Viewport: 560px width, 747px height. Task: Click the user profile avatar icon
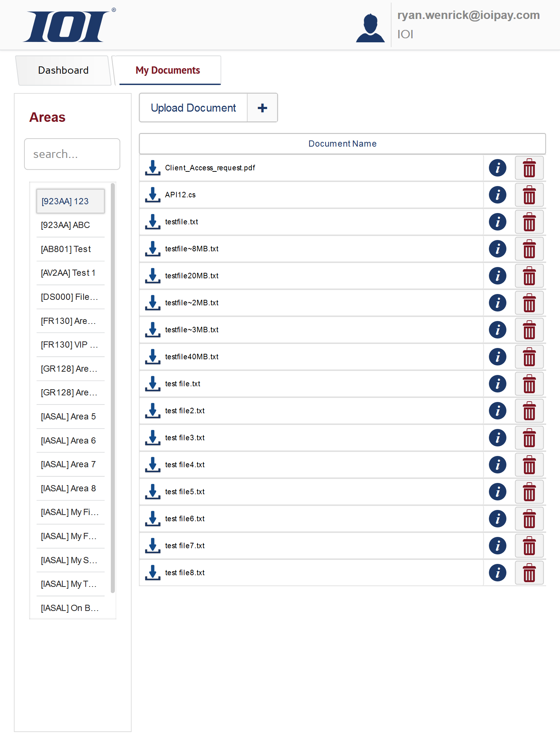pos(370,28)
